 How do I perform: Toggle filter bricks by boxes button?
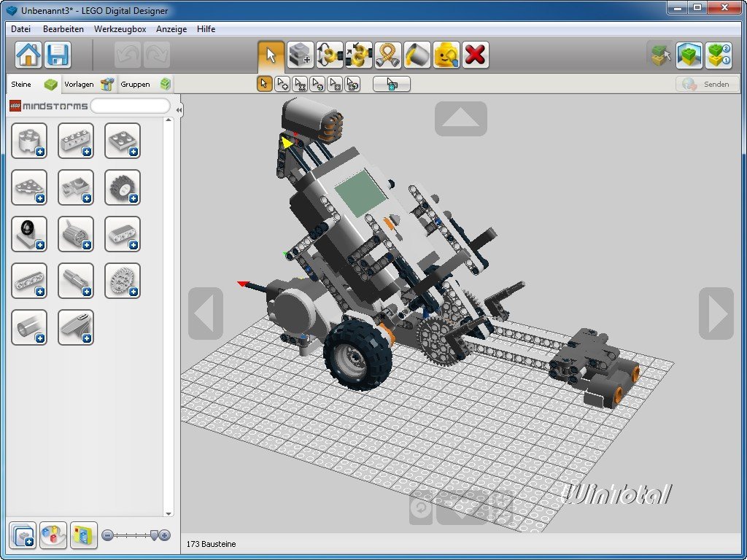click(x=23, y=535)
